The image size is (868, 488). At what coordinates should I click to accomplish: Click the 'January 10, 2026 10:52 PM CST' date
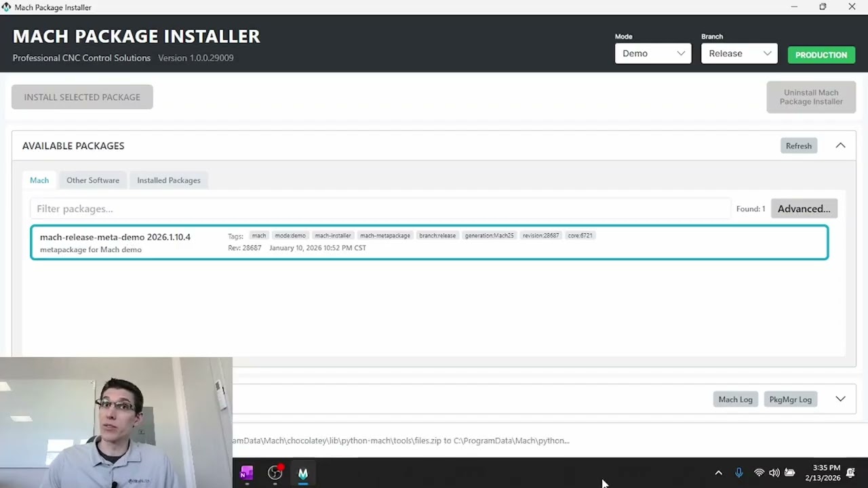317,248
